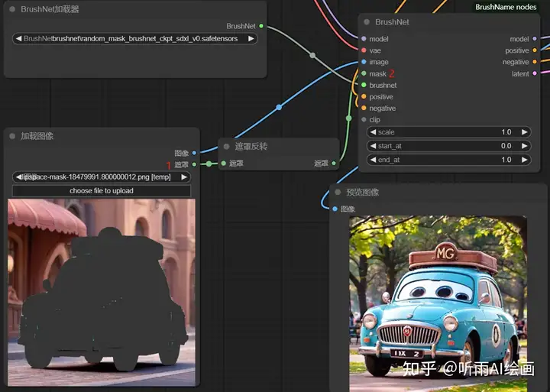Click the clip input socket on BrushNet

tap(364, 120)
